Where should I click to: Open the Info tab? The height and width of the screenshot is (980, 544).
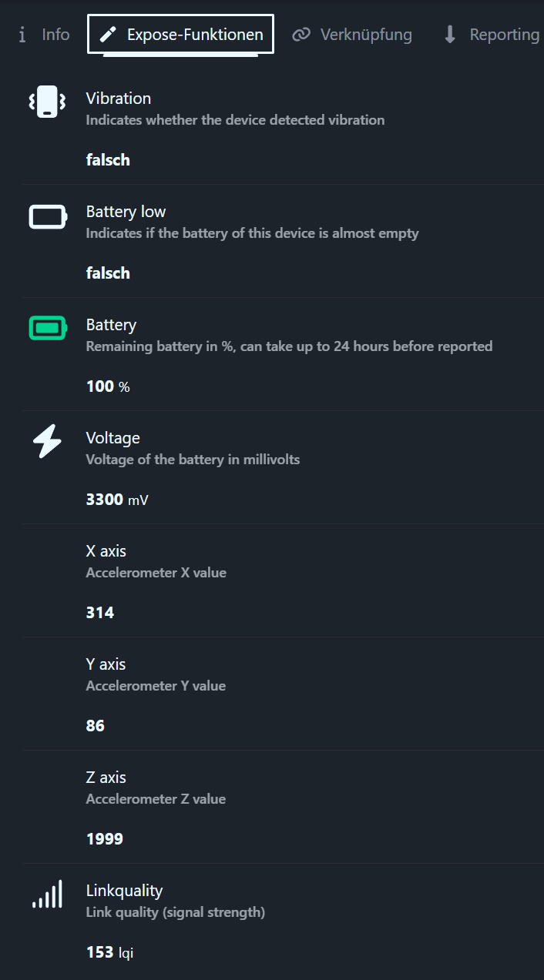coord(45,35)
